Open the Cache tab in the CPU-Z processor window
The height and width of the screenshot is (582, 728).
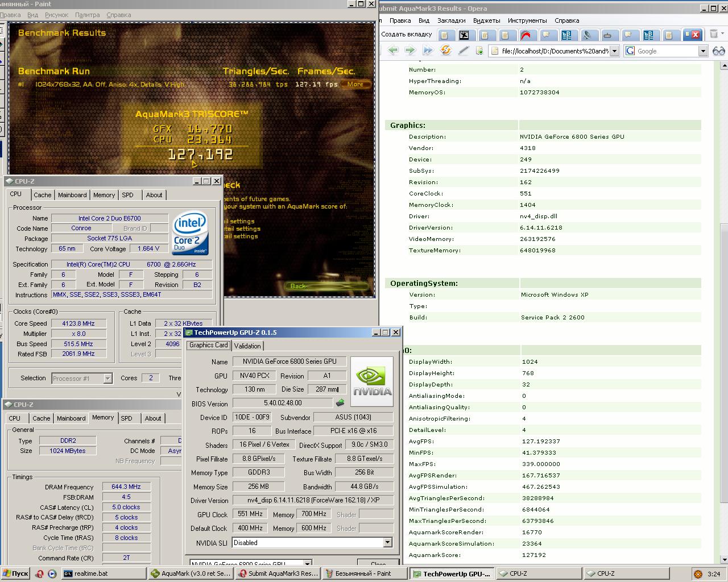click(x=42, y=194)
